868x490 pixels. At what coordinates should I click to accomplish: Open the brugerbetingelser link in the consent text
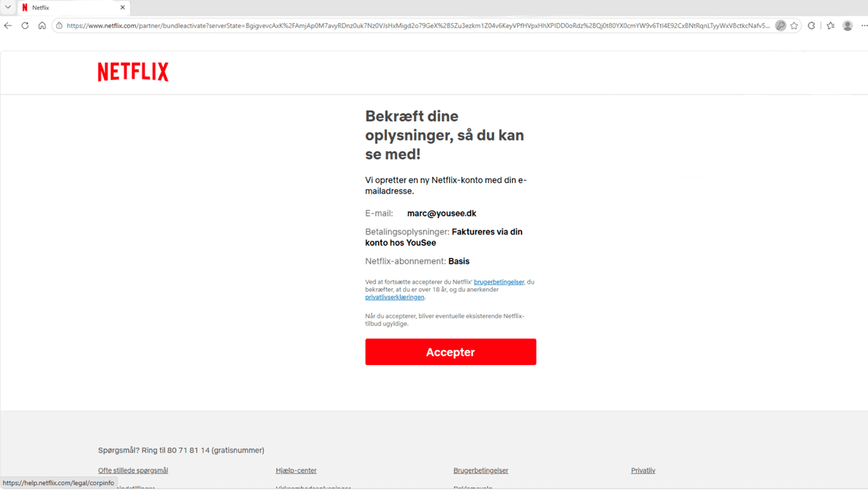499,282
